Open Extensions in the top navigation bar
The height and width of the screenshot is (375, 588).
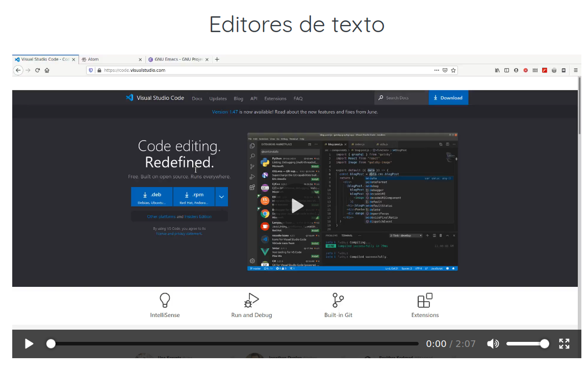pos(275,98)
